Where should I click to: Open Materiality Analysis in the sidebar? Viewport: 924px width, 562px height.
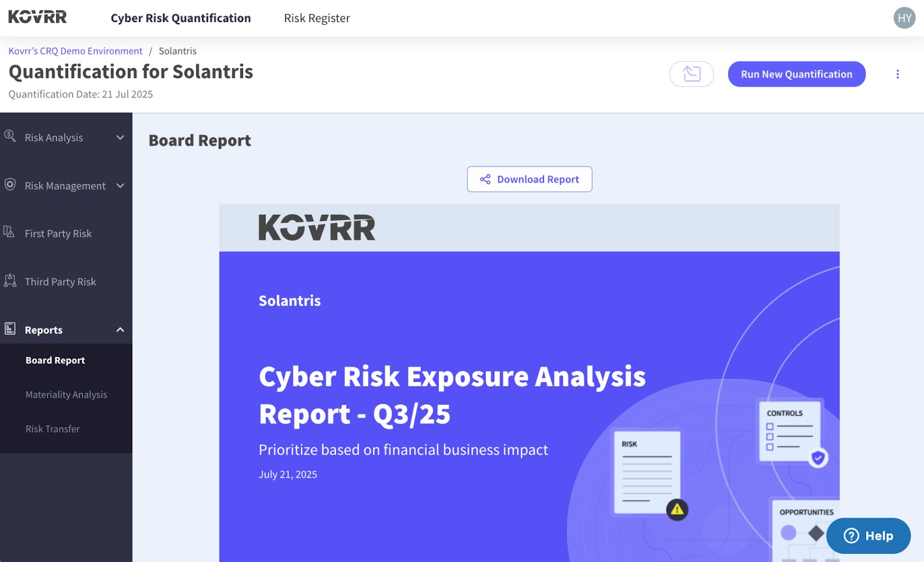click(66, 394)
